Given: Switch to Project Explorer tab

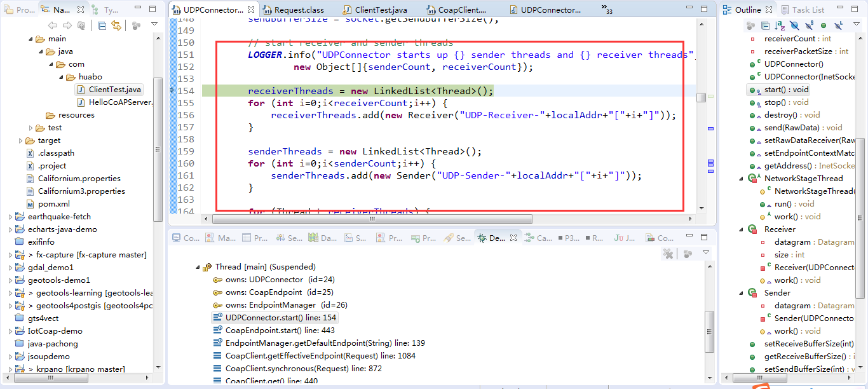Looking at the screenshot, I should tap(19, 10).
